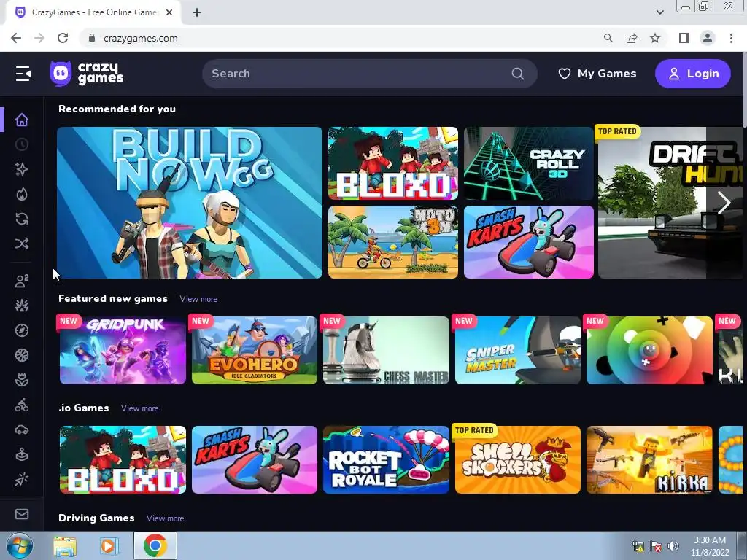Open Basketball games sidebar icon
747x560 pixels.
tap(22, 355)
